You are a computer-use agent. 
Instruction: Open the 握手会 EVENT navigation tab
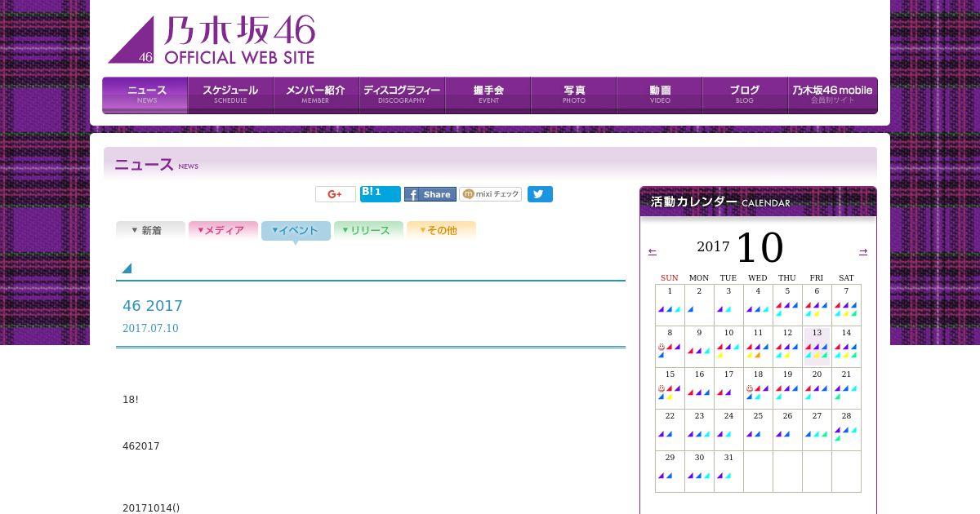[488, 95]
